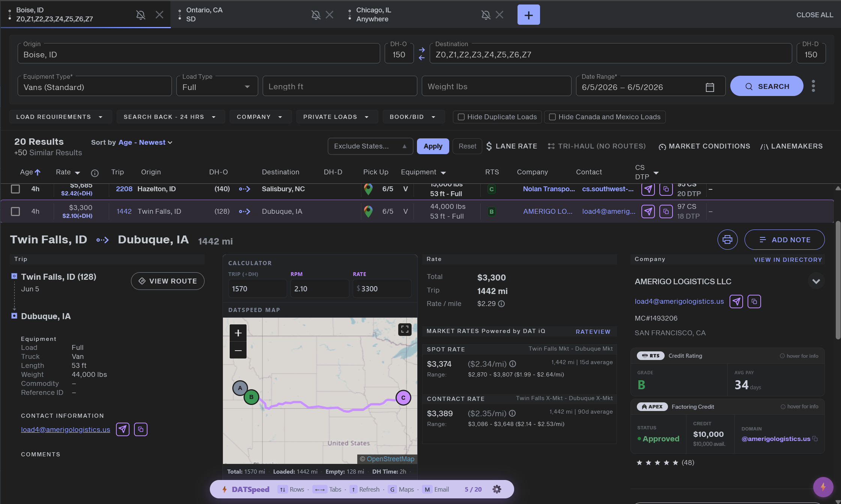Click the rate info circle in column header
841x504 pixels.
pos(95,173)
